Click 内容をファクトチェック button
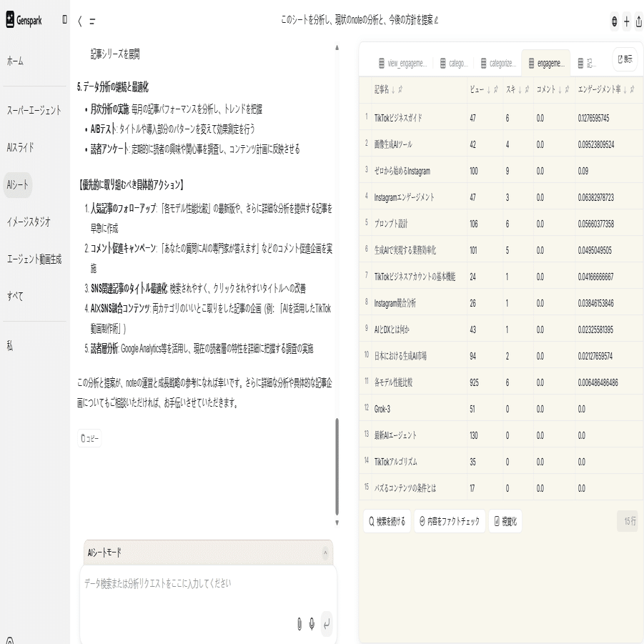Screen dimensions: 644x644 pos(450,521)
